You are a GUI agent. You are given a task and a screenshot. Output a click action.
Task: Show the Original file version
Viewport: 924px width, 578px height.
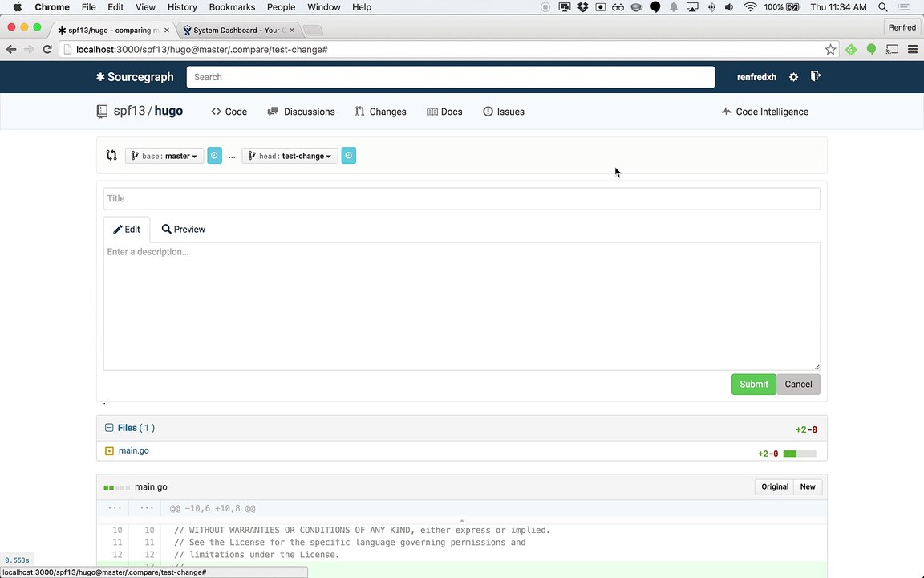[x=774, y=487]
